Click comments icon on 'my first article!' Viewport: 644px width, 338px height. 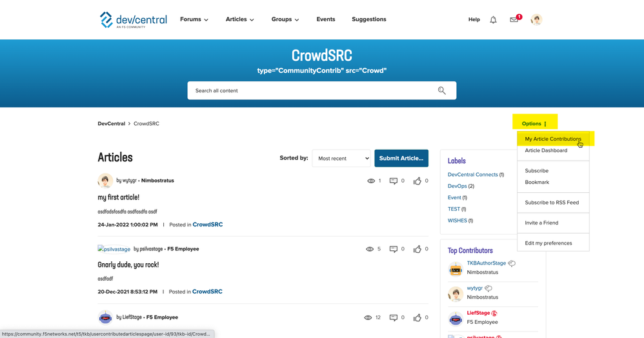tap(394, 181)
